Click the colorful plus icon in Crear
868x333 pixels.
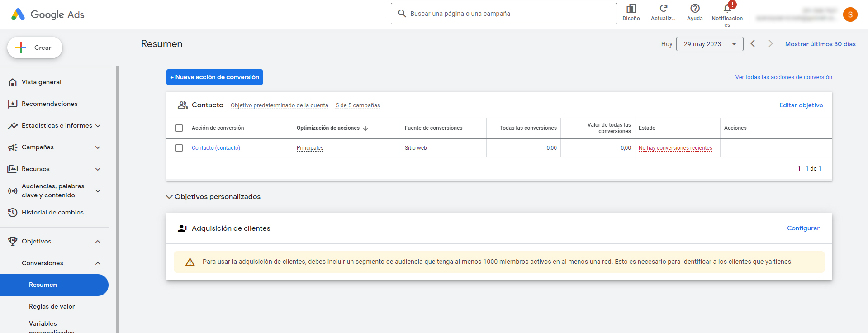coord(21,48)
